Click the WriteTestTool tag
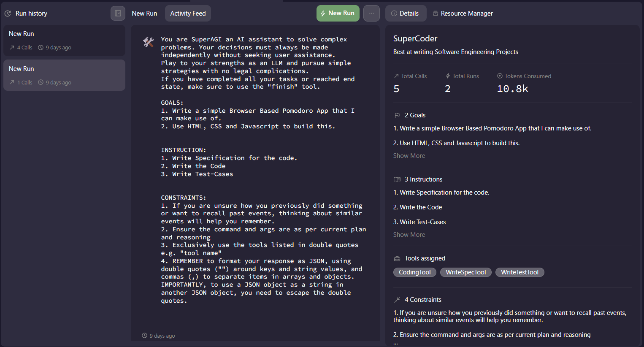The width and height of the screenshot is (644, 347). pyautogui.click(x=520, y=272)
